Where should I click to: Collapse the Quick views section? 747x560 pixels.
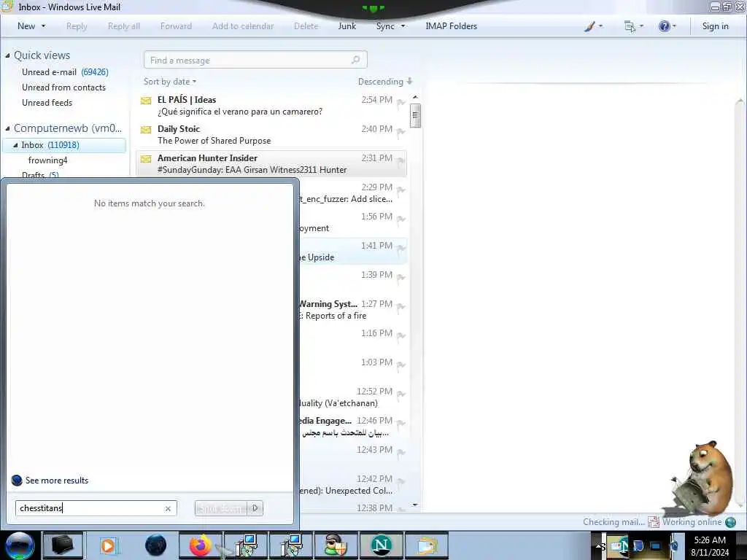[x=7, y=55]
